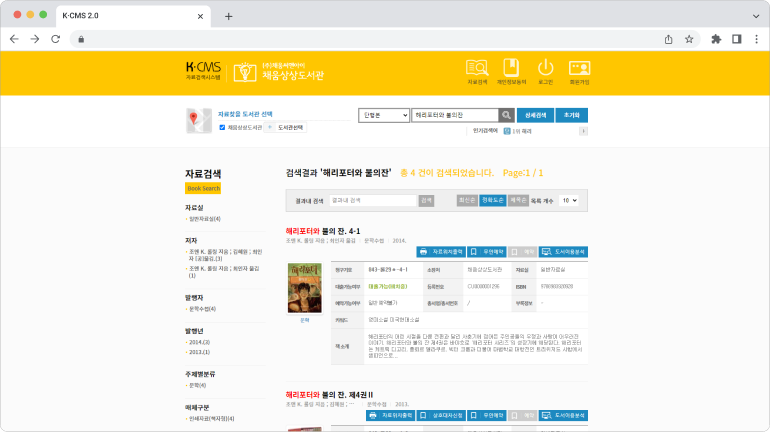Click the lightbulb library logo icon
Screen dimensions: 770x432
click(x=245, y=72)
